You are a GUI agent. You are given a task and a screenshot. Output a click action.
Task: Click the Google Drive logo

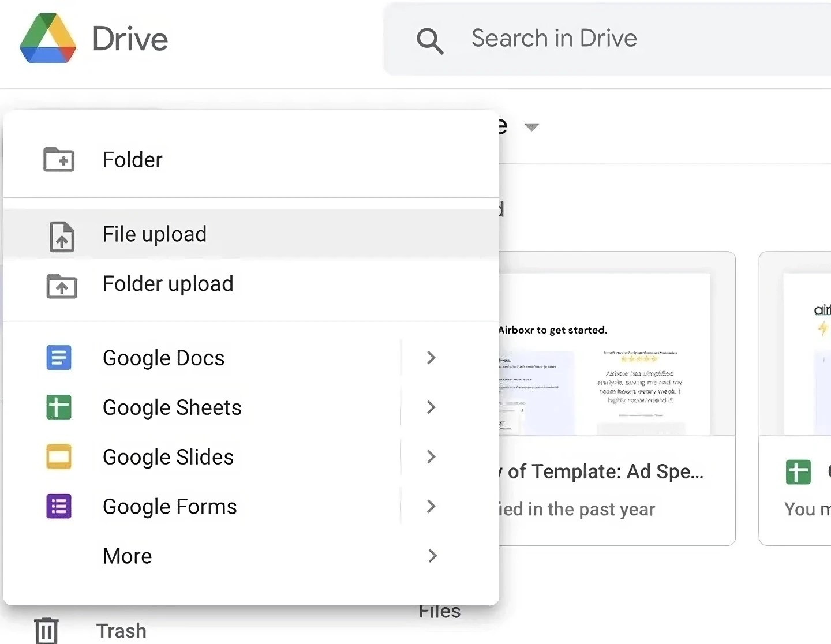point(48,39)
